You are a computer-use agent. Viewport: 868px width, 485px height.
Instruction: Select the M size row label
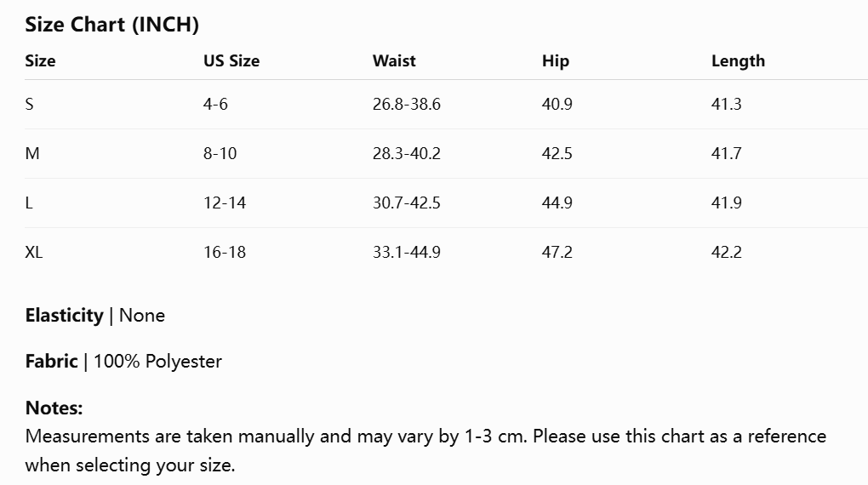click(32, 153)
